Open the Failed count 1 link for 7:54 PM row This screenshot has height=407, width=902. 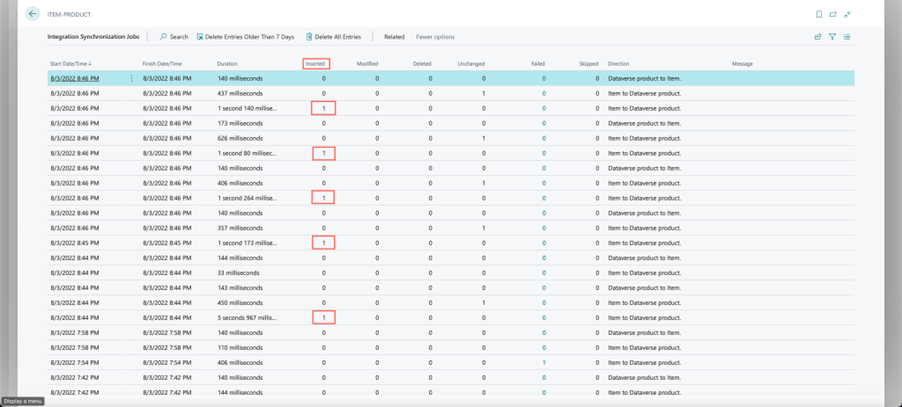[x=544, y=362]
